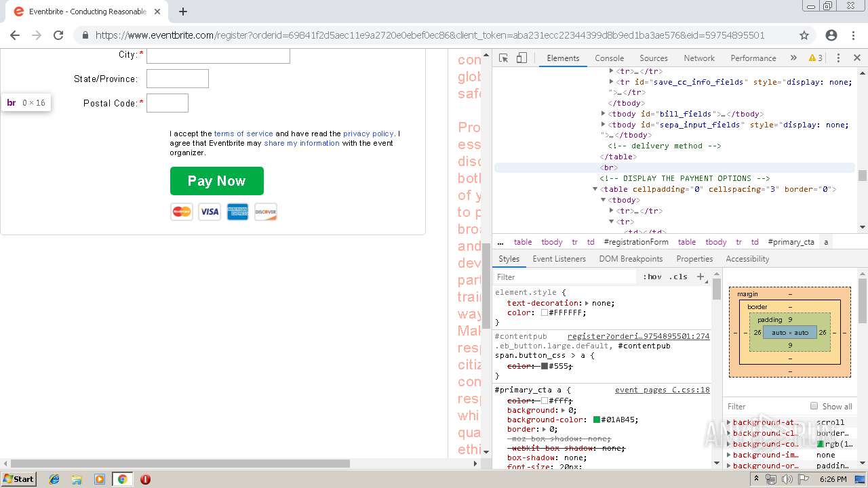This screenshot has width=868, height=488.
Task: Focus the State/Province input field
Action: [178, 79]
